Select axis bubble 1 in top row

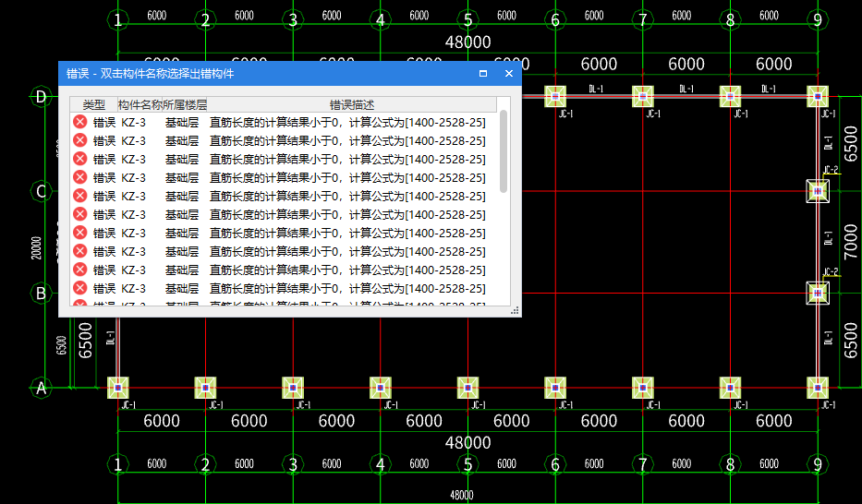(x=117, y=20)
